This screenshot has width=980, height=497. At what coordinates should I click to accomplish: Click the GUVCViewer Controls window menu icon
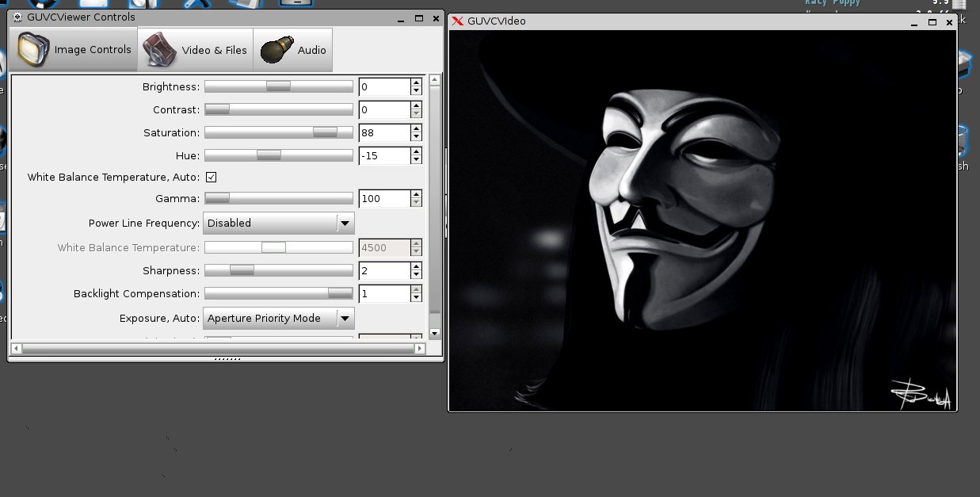pos(17,17)
